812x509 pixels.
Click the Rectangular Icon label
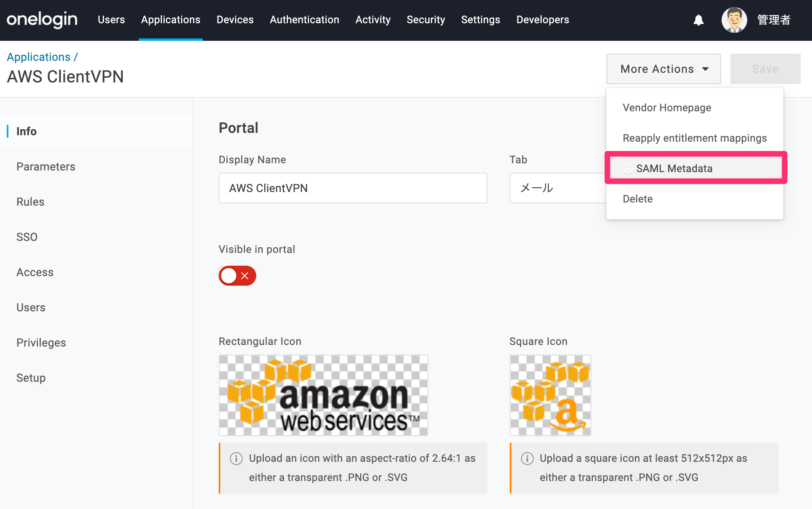point(260,341)
